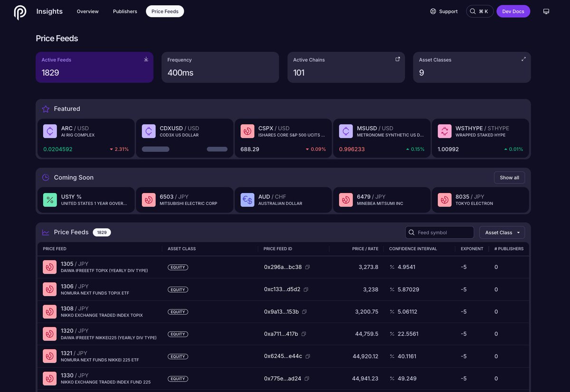Click the CDXUSD crypto icon
570x392 pixels.
[149, 131]
